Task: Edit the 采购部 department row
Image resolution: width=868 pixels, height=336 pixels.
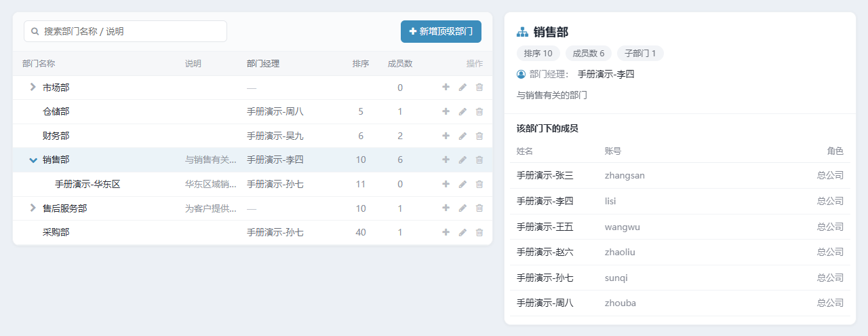Action: point(462,232)
